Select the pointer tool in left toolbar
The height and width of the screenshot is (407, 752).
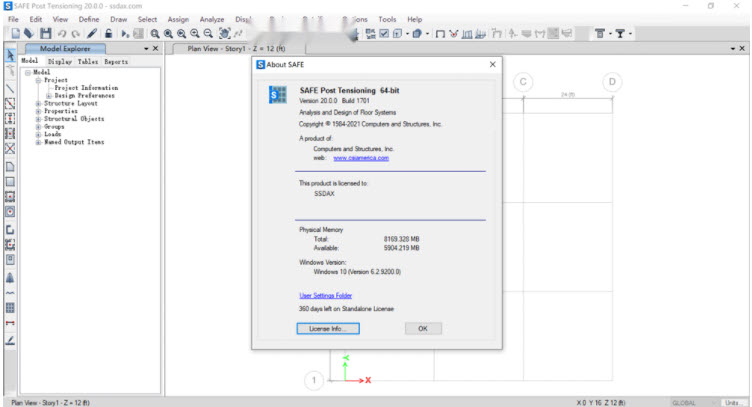pyautogui.click(x=10, y=56)
